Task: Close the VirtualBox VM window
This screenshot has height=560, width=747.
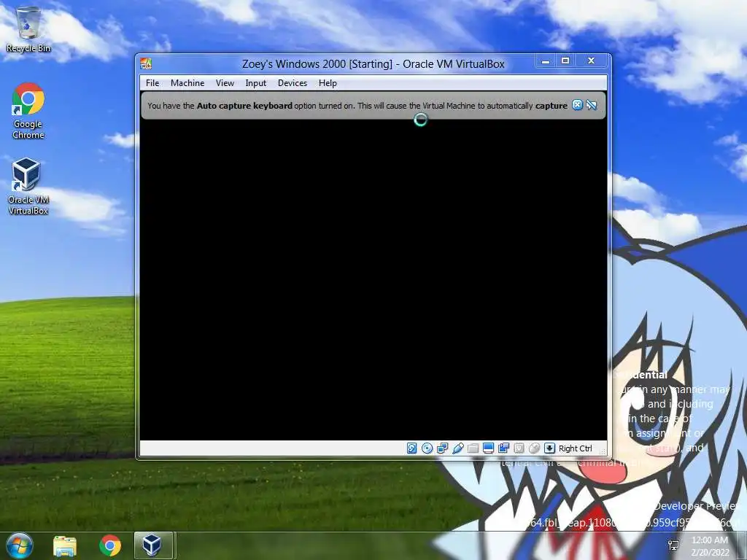Action: [x=591, y=61]
